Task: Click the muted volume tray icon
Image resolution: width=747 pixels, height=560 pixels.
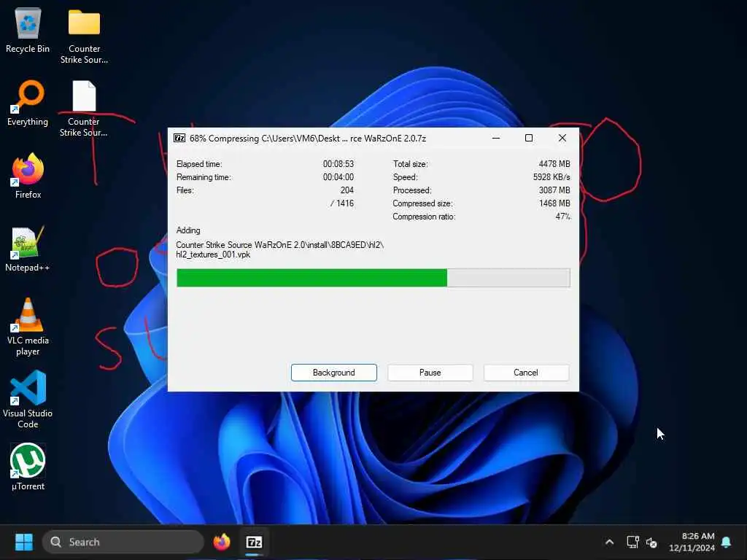Action: click(651, 542)
